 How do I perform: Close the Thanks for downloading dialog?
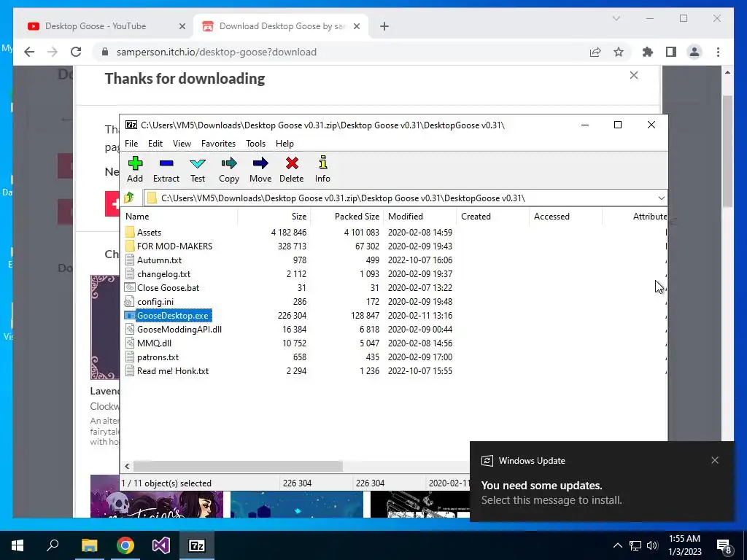pos(634,75)
